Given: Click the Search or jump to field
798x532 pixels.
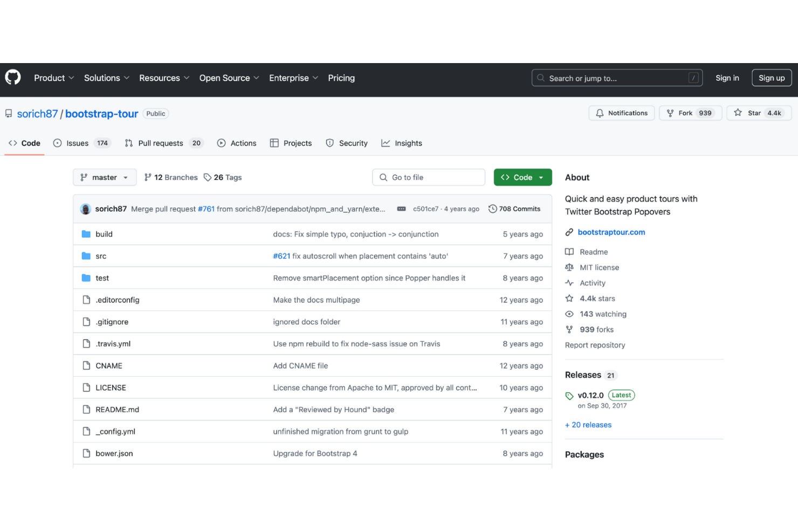Looking at the screenshot, I should click(x=617, y=78).
